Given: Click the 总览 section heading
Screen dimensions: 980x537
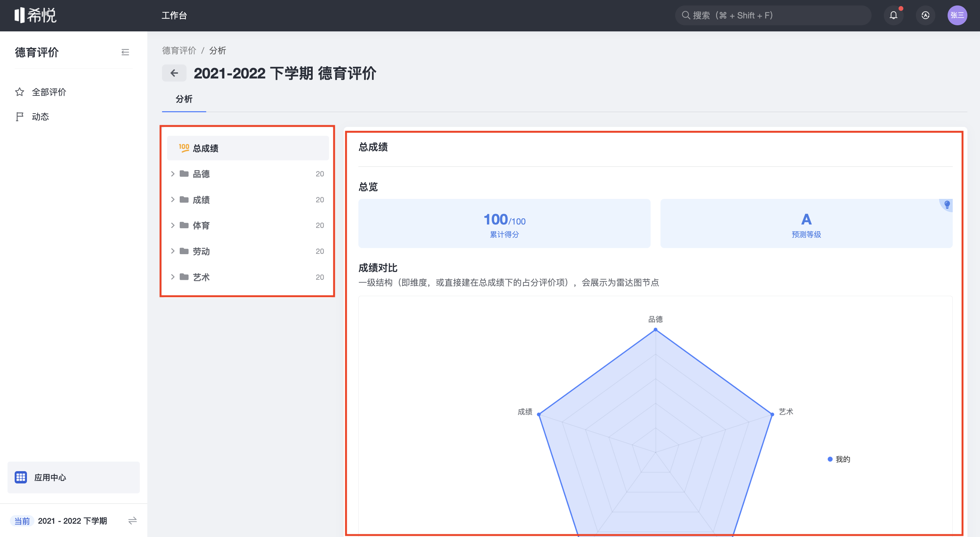Looking at the screenshot, I should click(x=368, y=187).
